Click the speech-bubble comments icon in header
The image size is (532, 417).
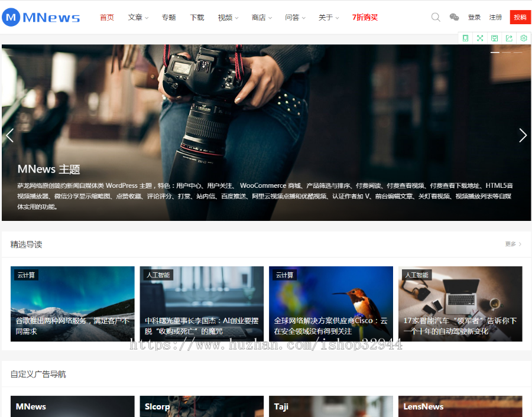point(454,17)
